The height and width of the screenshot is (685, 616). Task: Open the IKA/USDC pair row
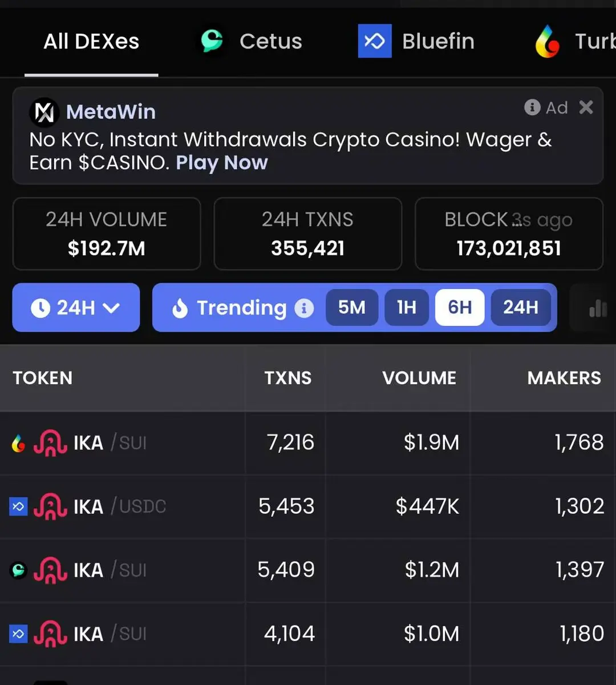click(x=308, y=506)
